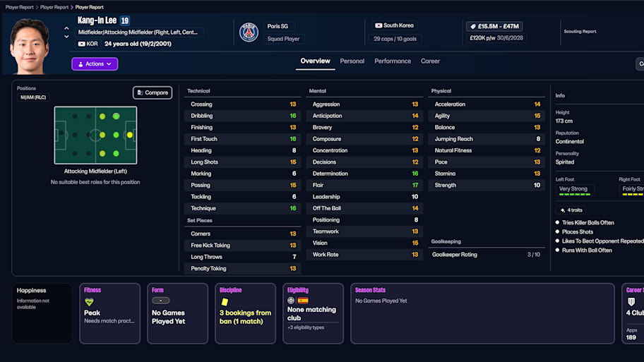
Task: Click the '29 caps / 10 goals' text
Action: pos(395,39)
